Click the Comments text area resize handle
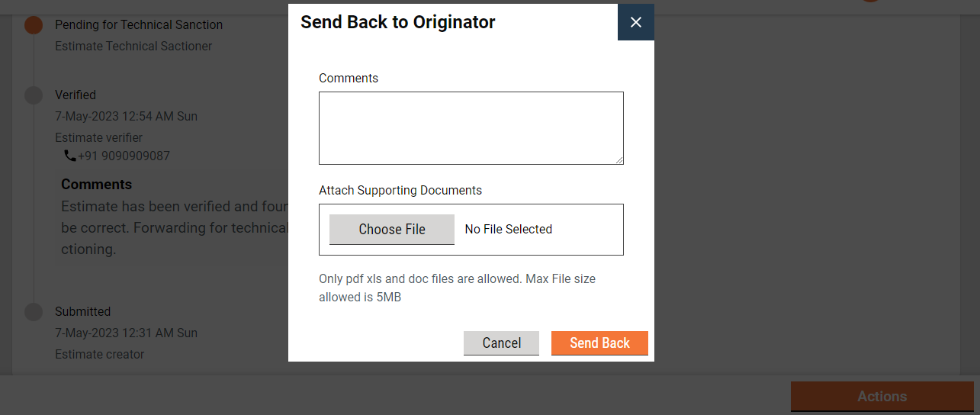The height and width of the screenshot is (415, 980). click(619, 160)
